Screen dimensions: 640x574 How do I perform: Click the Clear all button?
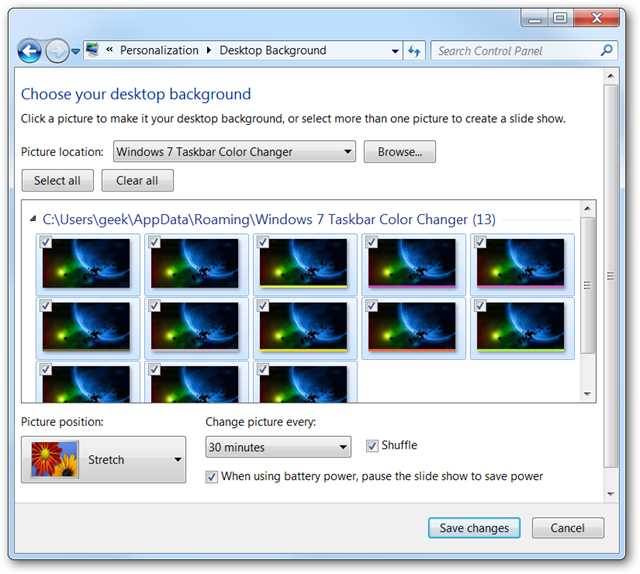tap(137, 180)
